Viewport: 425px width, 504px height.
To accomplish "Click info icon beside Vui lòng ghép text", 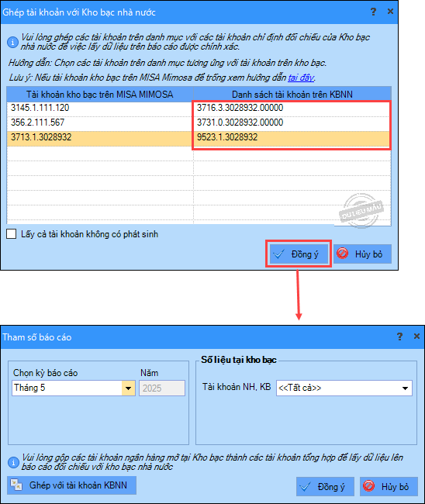I will coord(12,42).
